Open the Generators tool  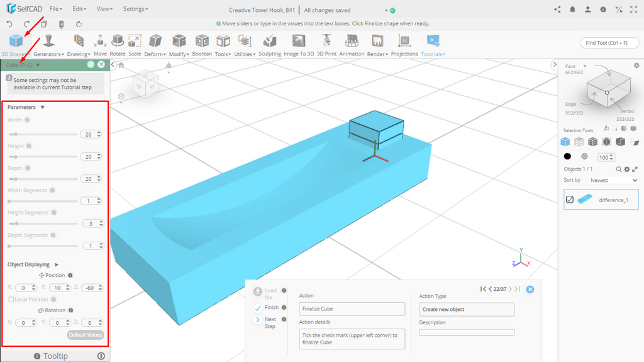coord(48,45)
